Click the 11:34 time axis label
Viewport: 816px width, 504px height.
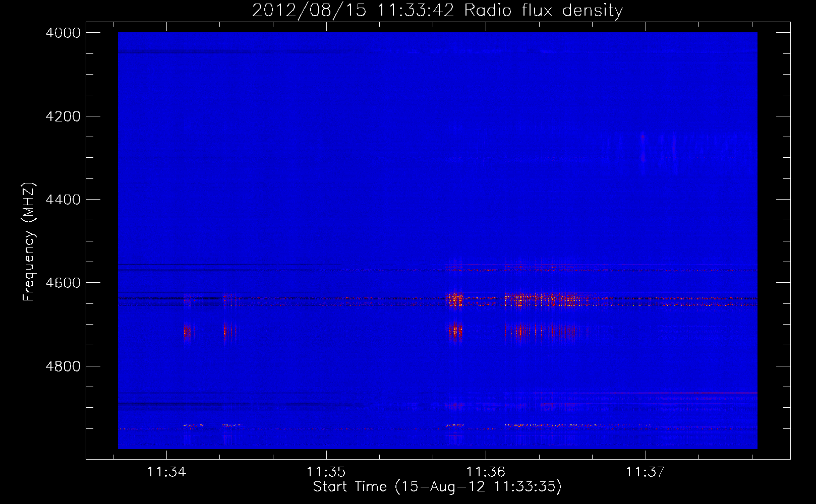pos(166,472)
